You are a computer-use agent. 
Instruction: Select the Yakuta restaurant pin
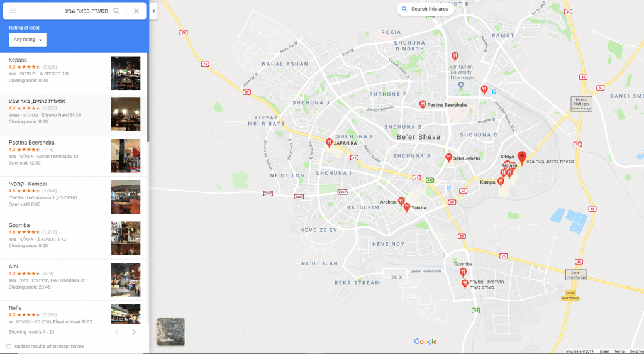tap(407, 206)
